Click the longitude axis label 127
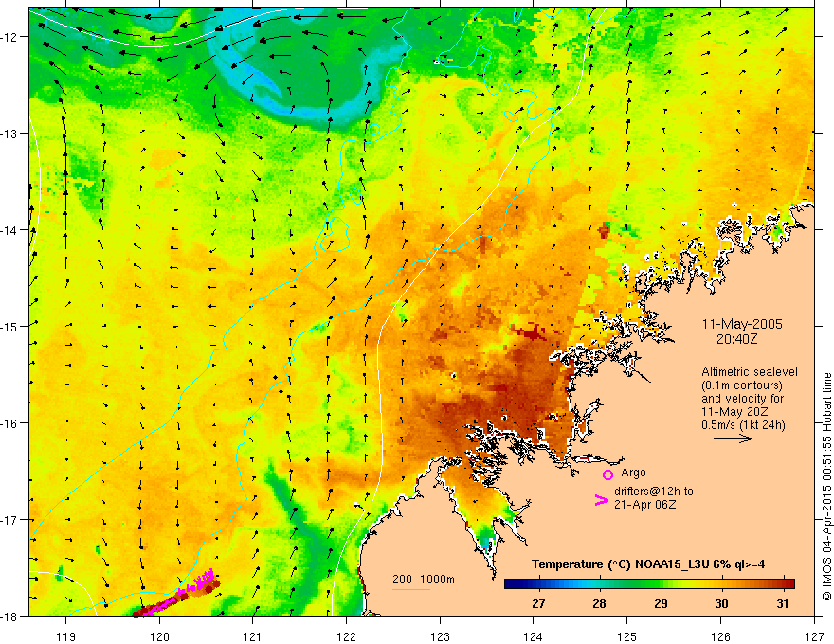The image size is (834, 644). (814, 636)
